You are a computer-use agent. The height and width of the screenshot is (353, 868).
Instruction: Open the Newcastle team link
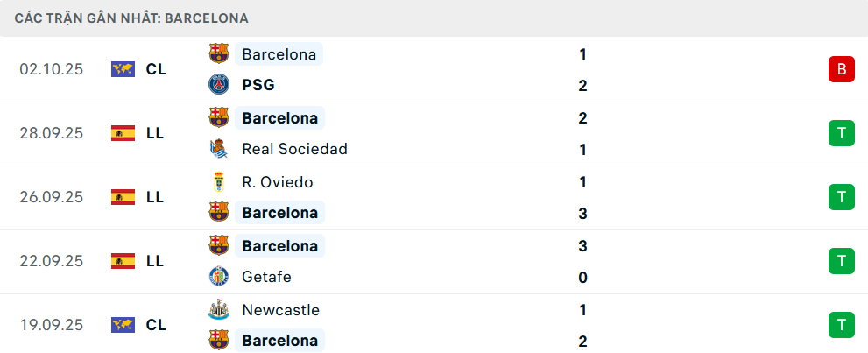coord(280,310)
